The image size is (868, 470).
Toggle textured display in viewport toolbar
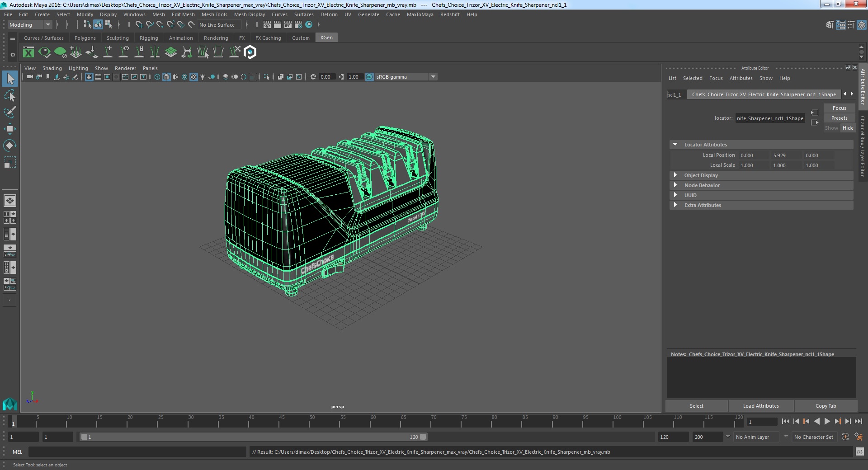coord(193,77)
